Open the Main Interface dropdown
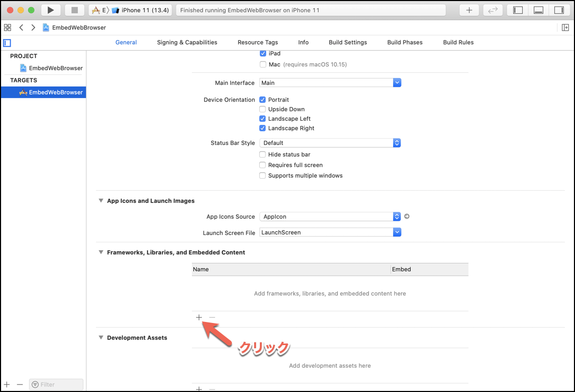The image size is (575, 392). 397,83
